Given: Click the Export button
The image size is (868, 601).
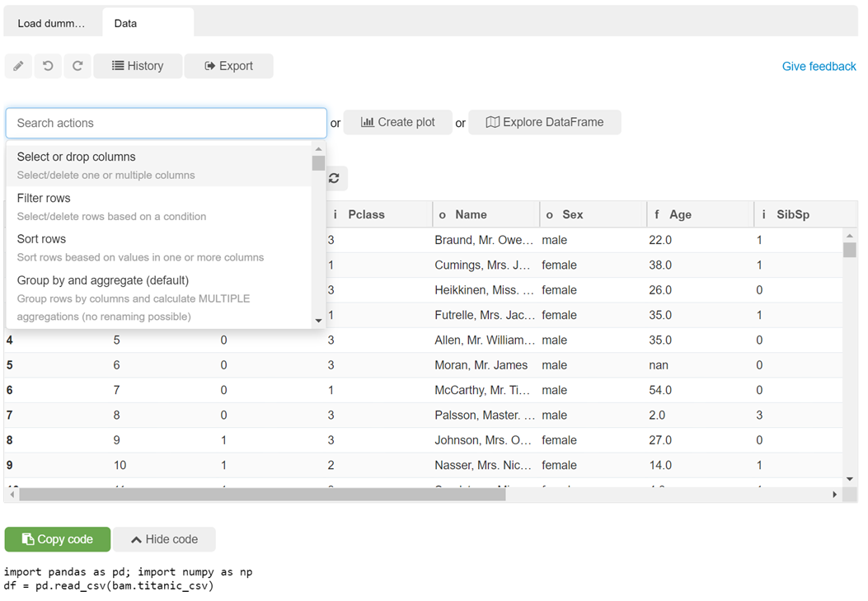Looking at the screenshot, I should (x=228, y=66).
